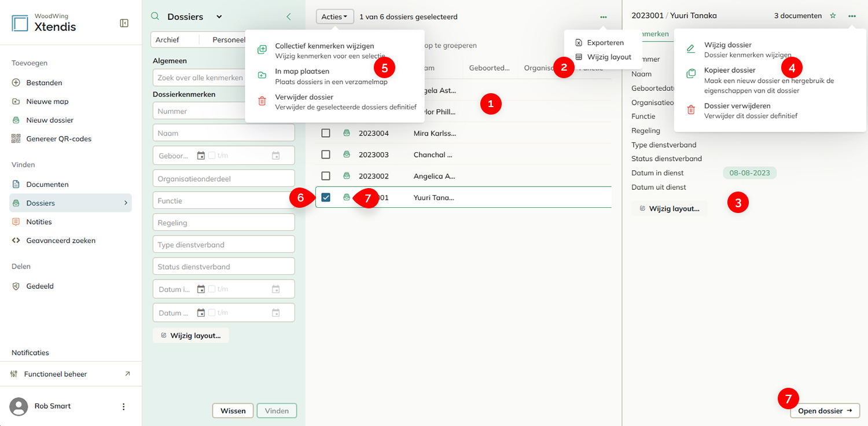Click Wijzig layout... button in search panel
The image size is (868, 426).
pyautogui.click(x=191, y=336)
